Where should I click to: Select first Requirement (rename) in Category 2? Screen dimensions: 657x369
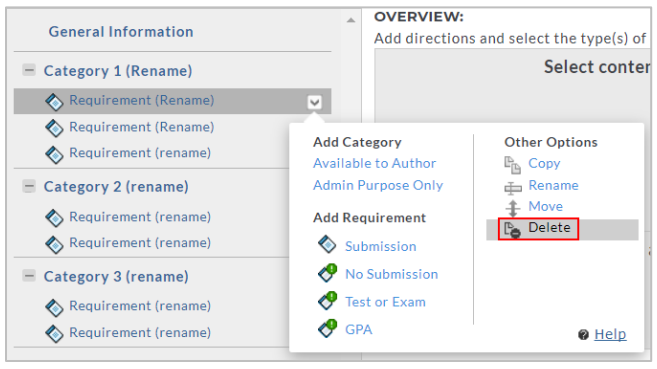pos(140,217)
